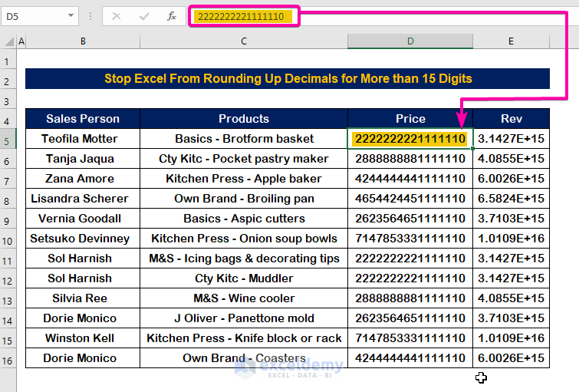This screenshot has width=579, height=392.
Task: Select cell 'Cty Kitc - Muddler'
Action: point(244,278)
